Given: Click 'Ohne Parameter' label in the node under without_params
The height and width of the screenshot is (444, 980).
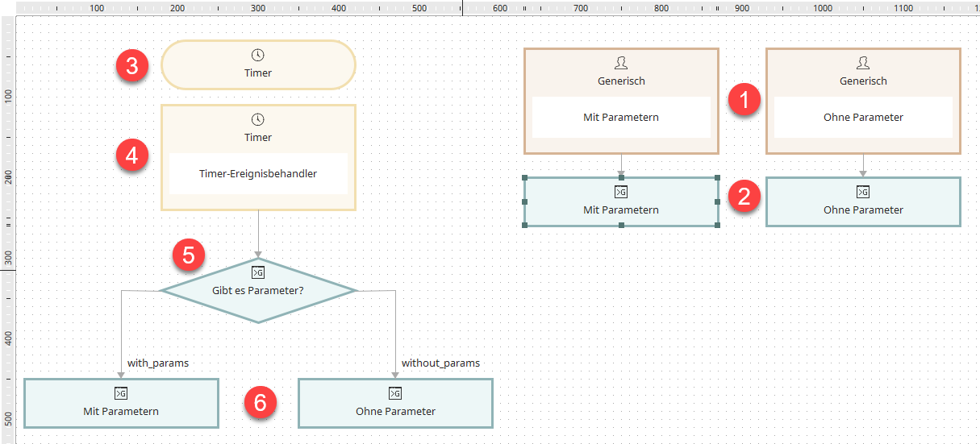Looking at the screenshot, I should click(395, 411).
